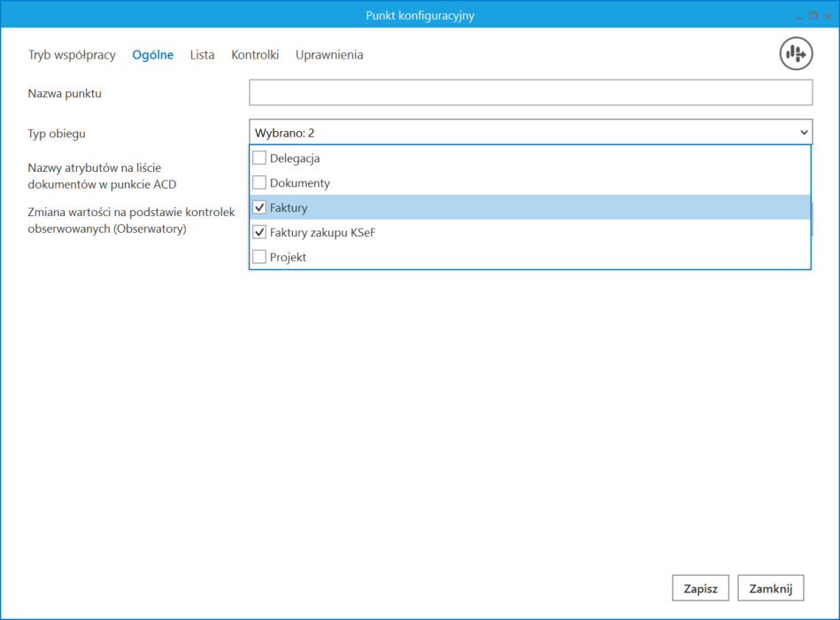The width and height of the screenshot is (840, 620).
Task: Switch to Tryb współpracy tab
Action: pyautogui.click(x=72, y=55)
